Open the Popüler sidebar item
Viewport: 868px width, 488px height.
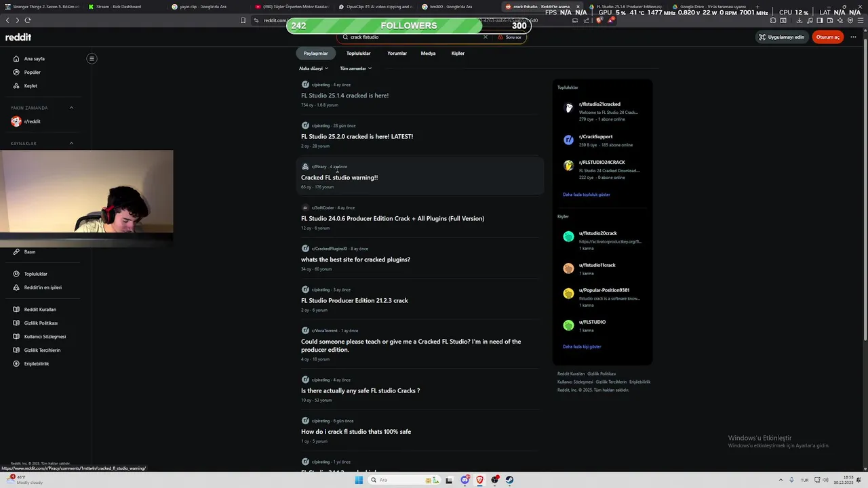click(32, 73)
